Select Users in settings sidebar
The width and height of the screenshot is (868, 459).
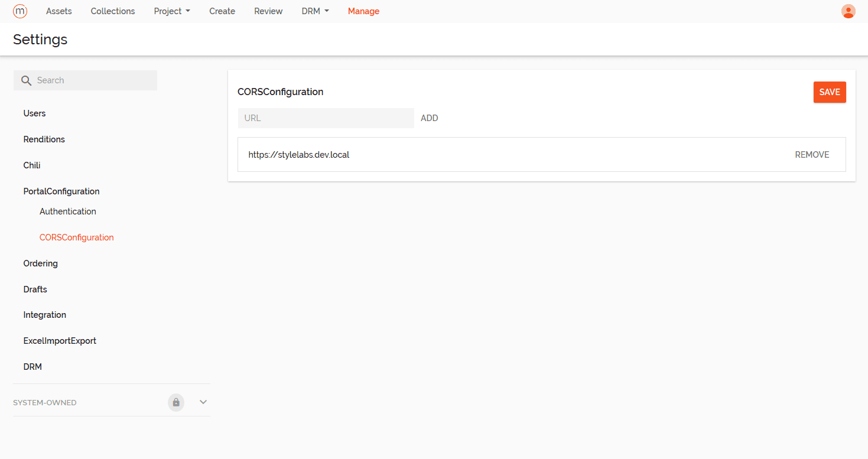pos(34,113)
